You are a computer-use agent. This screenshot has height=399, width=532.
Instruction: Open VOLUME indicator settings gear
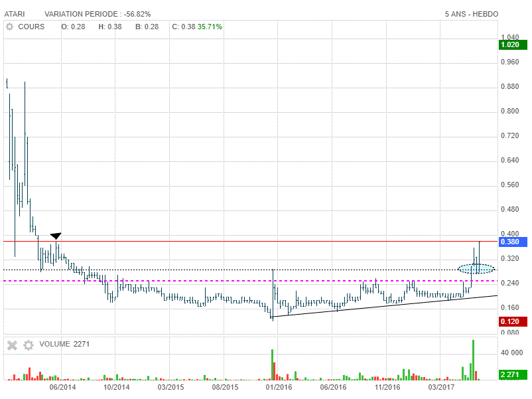(x=29, y=345)
